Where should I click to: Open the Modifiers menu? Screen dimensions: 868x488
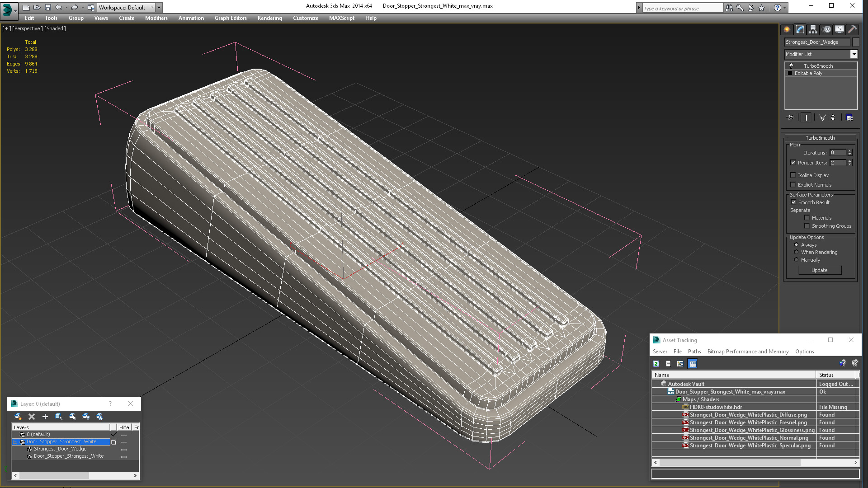pos(156,18)
